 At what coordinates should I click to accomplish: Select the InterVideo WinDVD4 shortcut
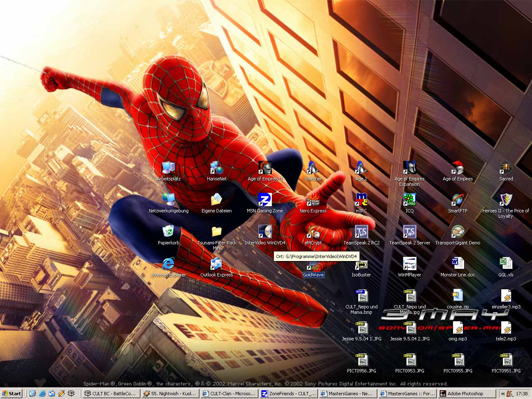tap(265, 235)
